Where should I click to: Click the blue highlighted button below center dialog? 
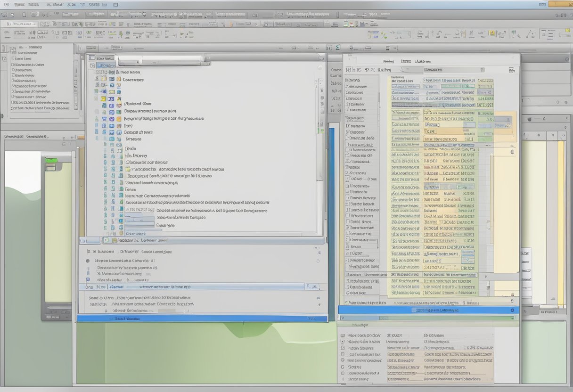tap(202, 318)
